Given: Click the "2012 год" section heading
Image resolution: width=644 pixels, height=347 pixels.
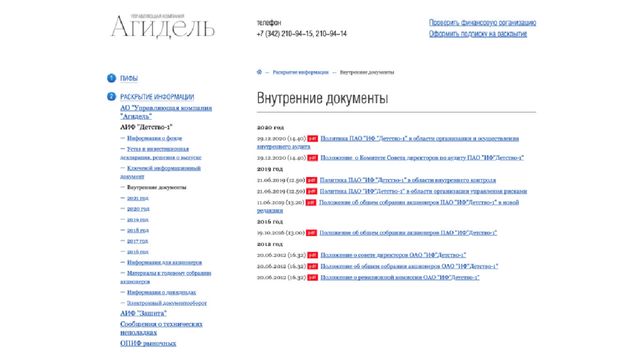Looking at the screenshot, I should (270, 244).
